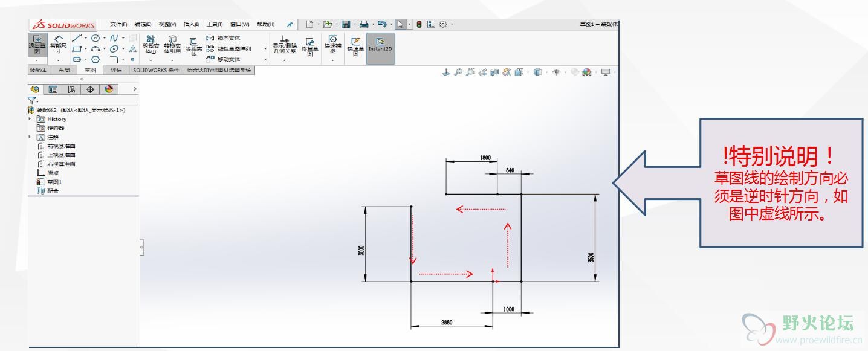
Task: Click the Mirror Entities (镜向实体) tool
Action: 223,38
